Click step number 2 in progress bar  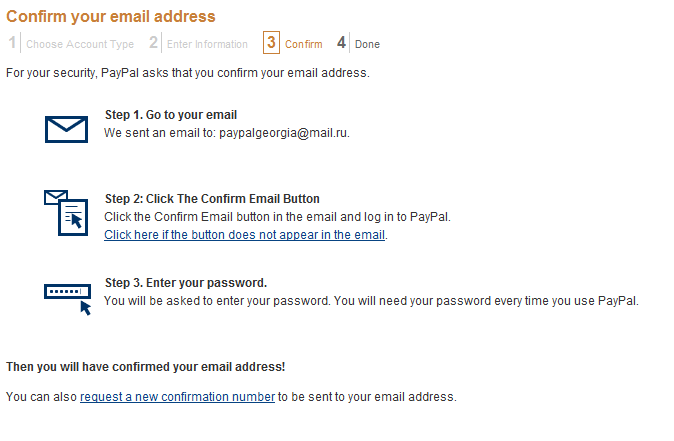pyautogui.click(x=154, y=43)
